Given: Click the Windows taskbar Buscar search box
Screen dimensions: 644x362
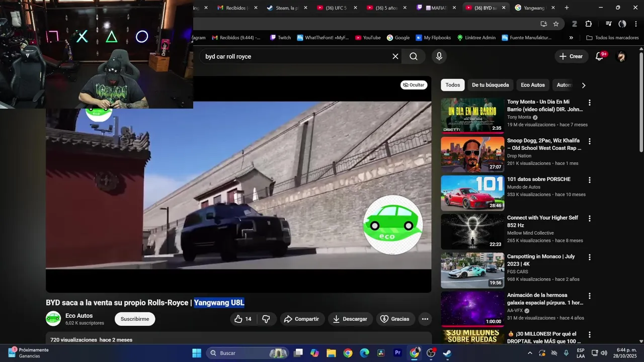Looking at the screenshot, I should pyautogui.click(x=247, y=353).
